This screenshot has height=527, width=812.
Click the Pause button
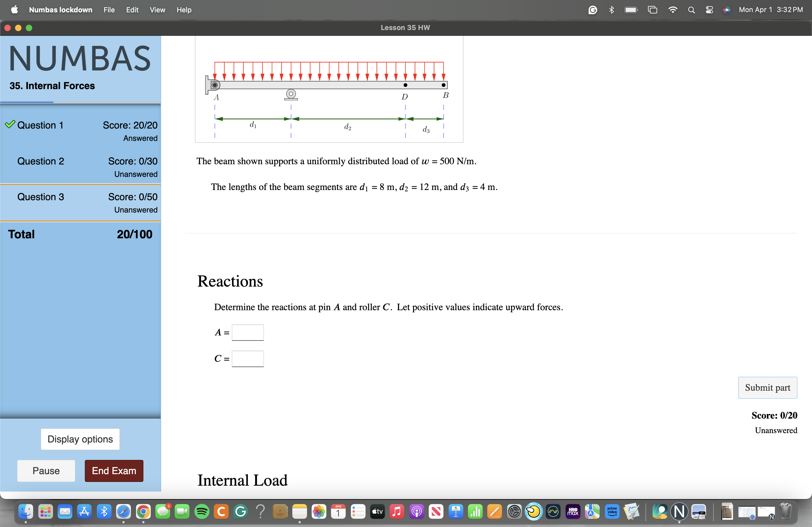(46, 471)
